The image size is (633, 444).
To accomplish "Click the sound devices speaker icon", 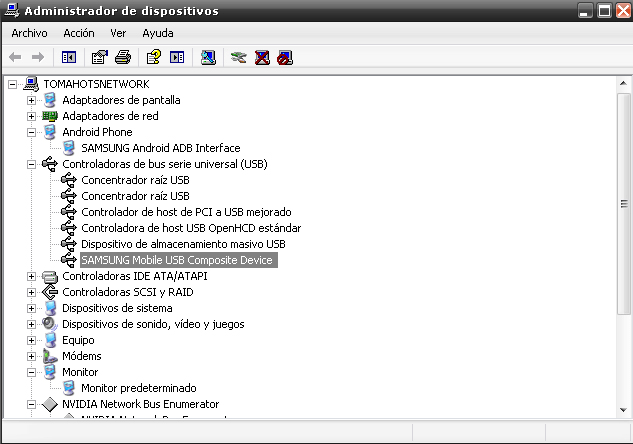I will (50, 324).
